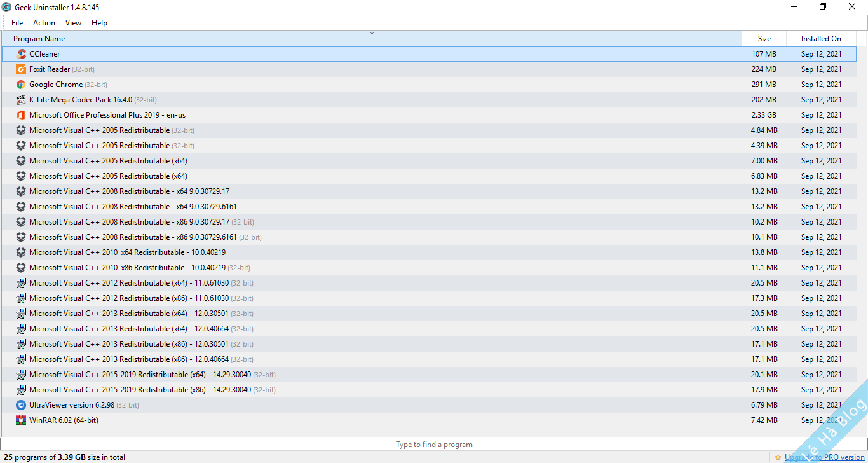Open the File menu
The width and height of the screenshot is (868, 463).
click(x=17, y=22)
